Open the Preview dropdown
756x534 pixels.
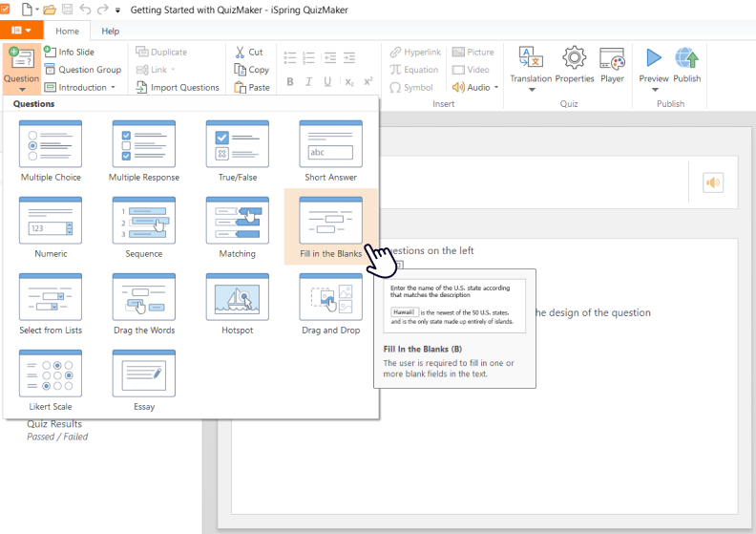[655, 90]
